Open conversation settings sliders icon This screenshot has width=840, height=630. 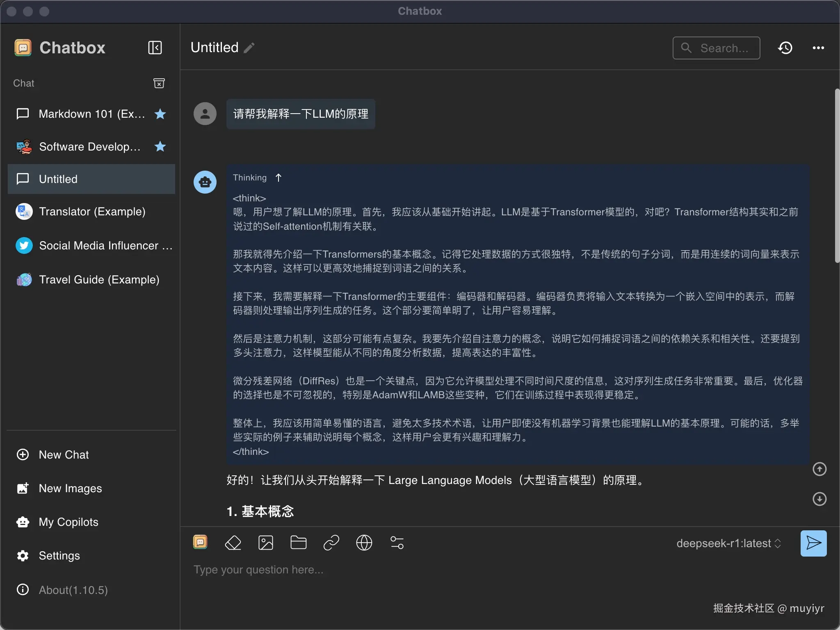[397, 543]
